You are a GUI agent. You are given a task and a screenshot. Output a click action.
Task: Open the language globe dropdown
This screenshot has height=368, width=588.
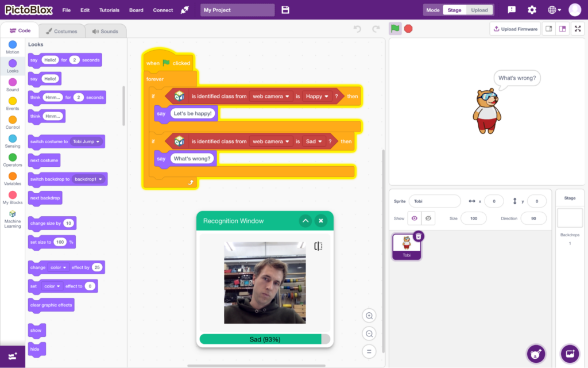pos(554,10)
